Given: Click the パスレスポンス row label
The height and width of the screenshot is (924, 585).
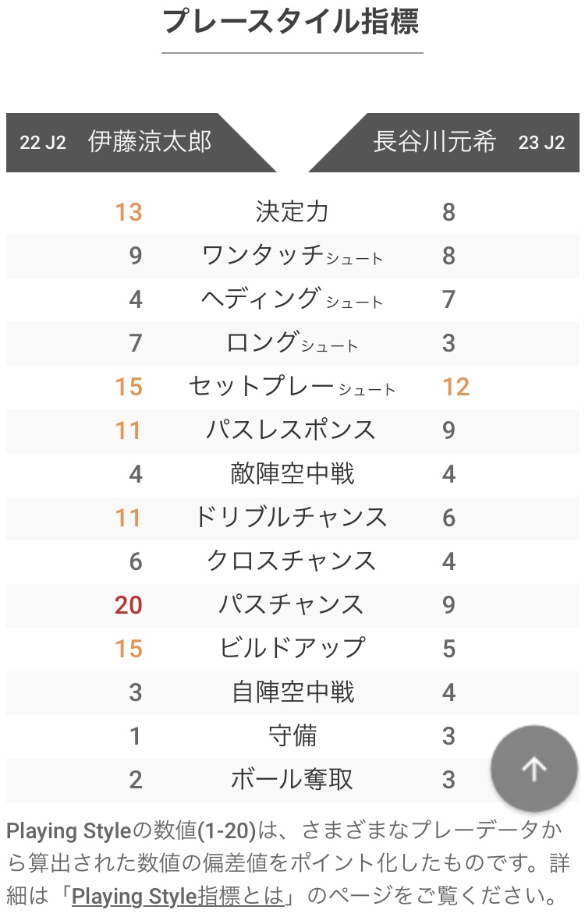Looking at the screenshot, I should pyautogui.click(x=292, y=430).
